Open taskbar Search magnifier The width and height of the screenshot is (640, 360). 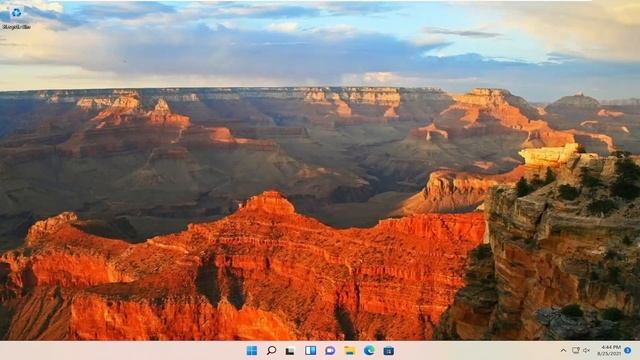[x=271, y=351]
